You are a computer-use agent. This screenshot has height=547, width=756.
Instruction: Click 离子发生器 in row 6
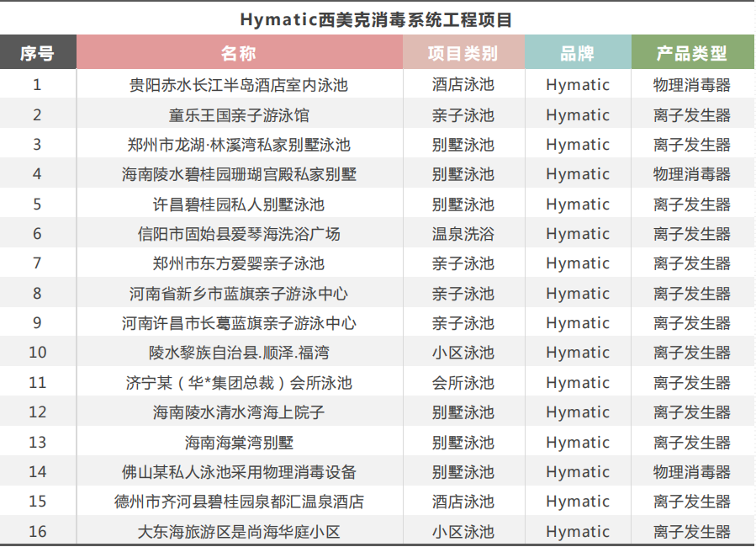point(692,234)
